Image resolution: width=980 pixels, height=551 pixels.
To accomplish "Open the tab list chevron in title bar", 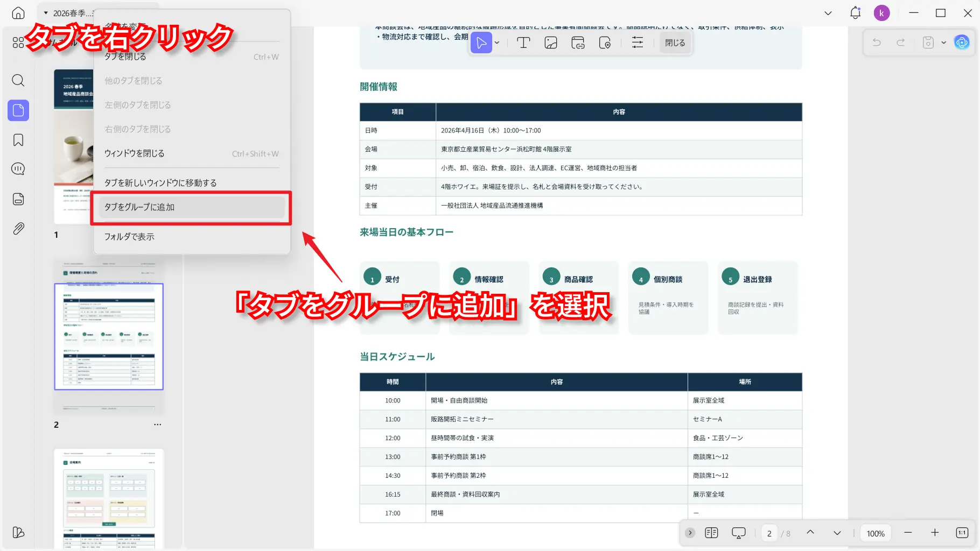I will click(x=828, y=13).
